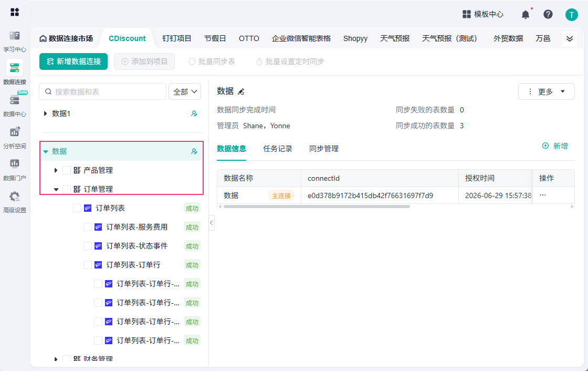This screenshot has width=588, height=371.
Task: Select the 数据信息 tab
Action: (232, 149)
